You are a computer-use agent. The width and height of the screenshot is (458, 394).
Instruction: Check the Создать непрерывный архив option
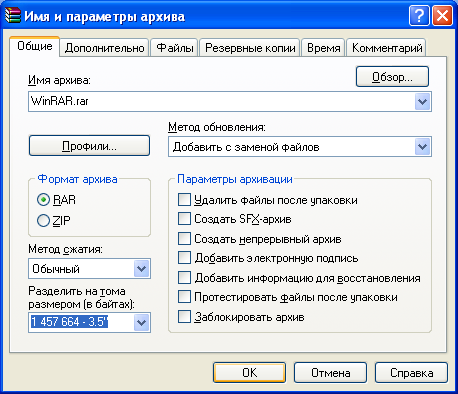point(184,239)
